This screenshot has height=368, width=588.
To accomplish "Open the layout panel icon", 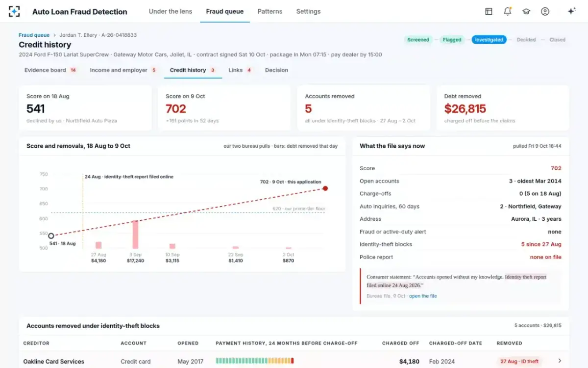I will click(x=489, y=11).
